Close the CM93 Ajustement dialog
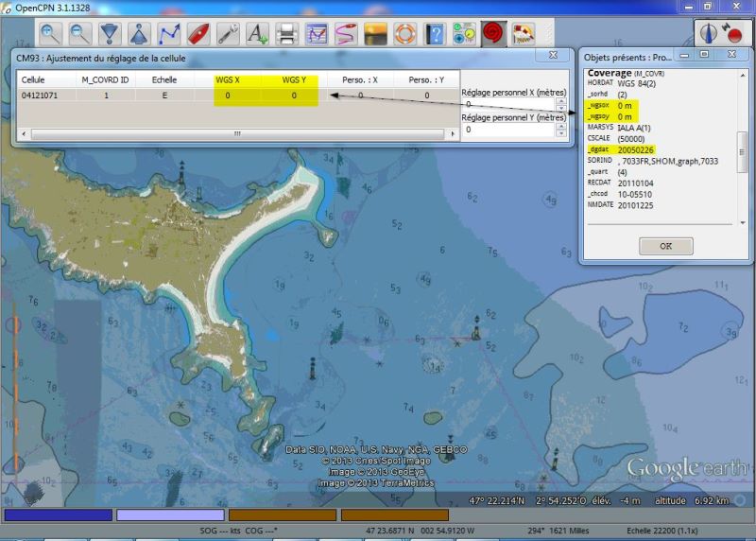The width and height of the screenshot is (756, 541). pyautogui.click(x=553, y=55)
